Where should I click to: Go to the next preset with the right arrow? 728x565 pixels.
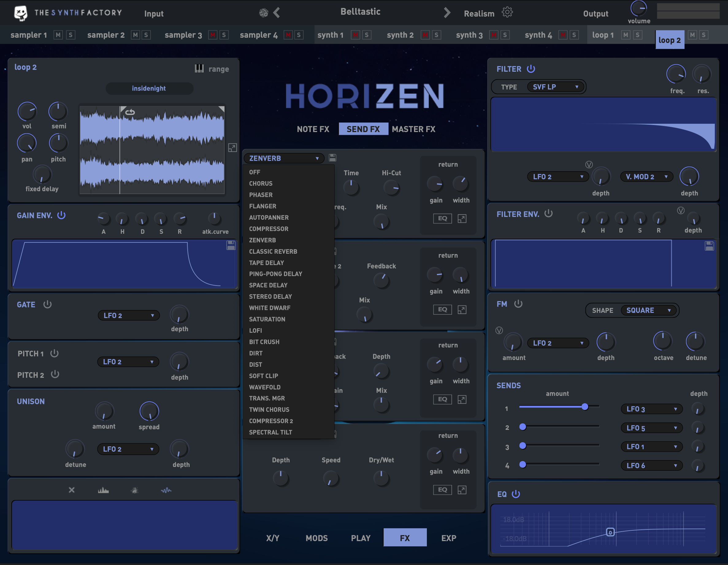click(x=447, y=13)
